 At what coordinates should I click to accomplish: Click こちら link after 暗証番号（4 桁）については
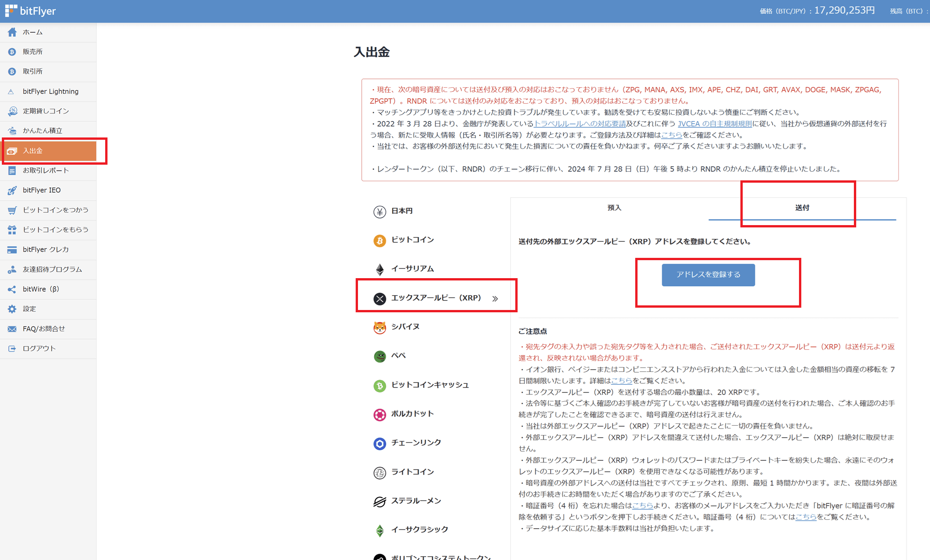click(806, 517)
